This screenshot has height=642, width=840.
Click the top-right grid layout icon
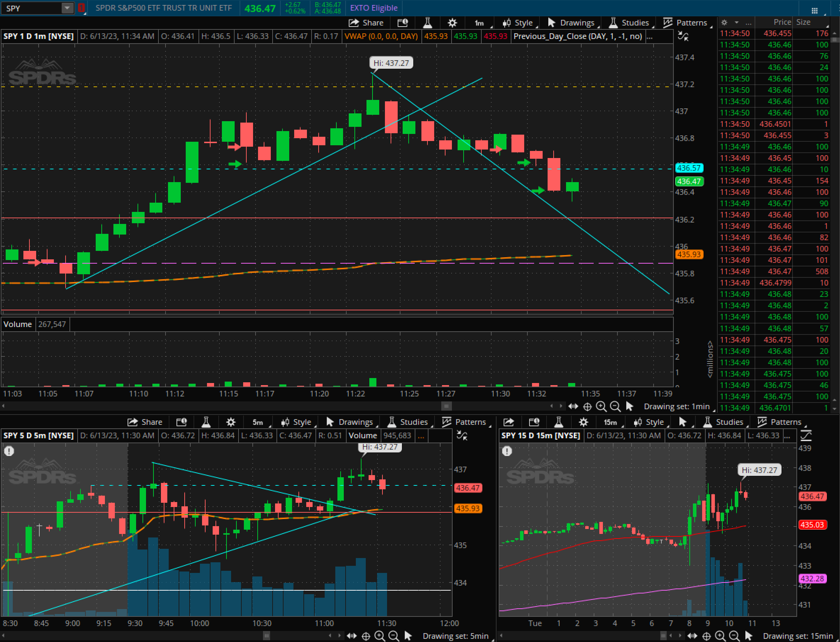[x=814, y=10]
